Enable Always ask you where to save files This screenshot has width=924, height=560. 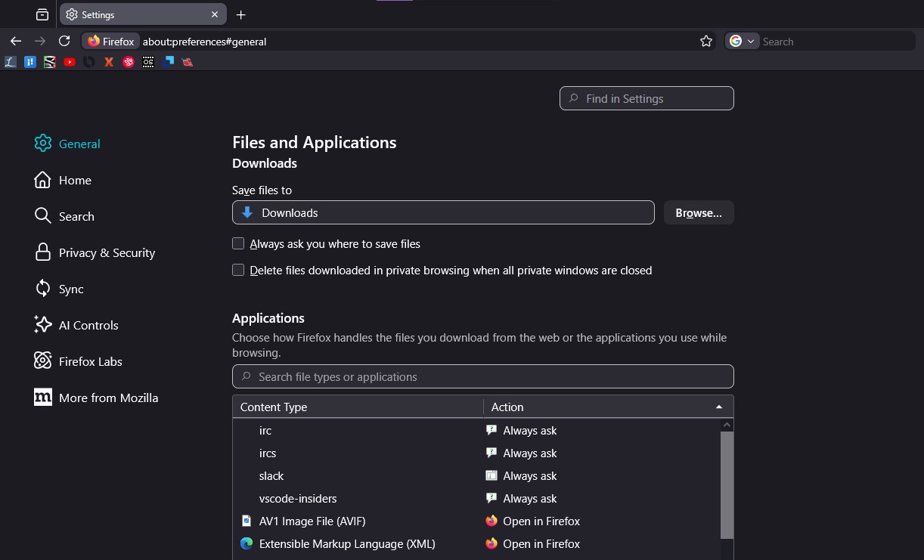tap(238, 243)
